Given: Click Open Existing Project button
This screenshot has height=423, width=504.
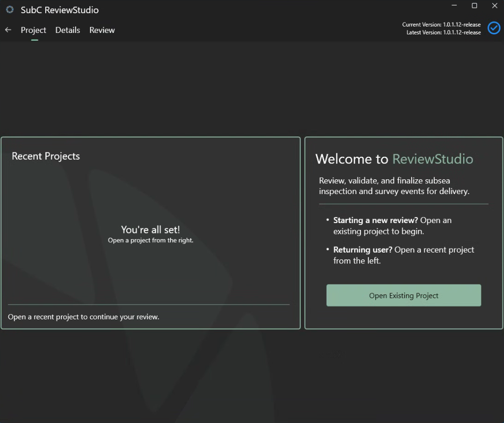Looking at the screenshot, I should coord(403,295).
